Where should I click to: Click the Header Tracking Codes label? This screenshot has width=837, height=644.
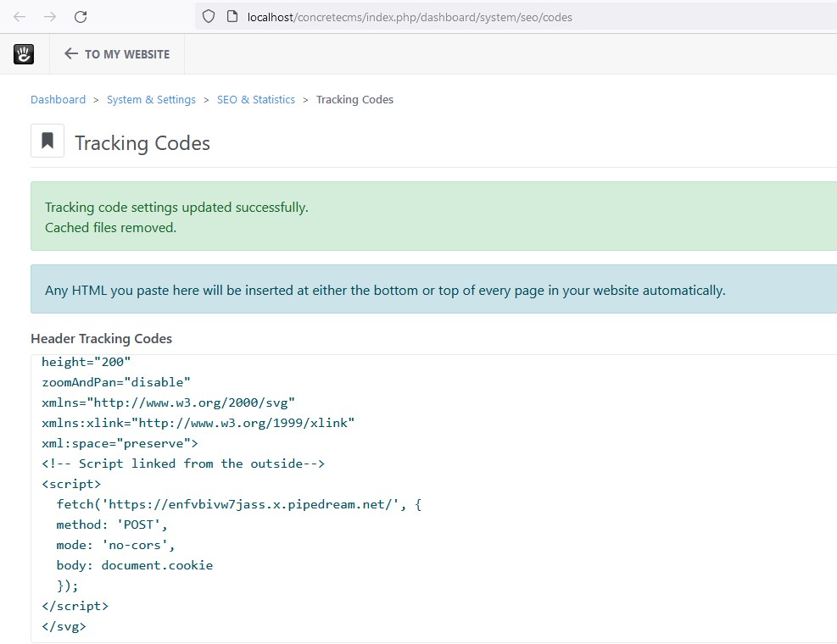(x=102, y=339)
